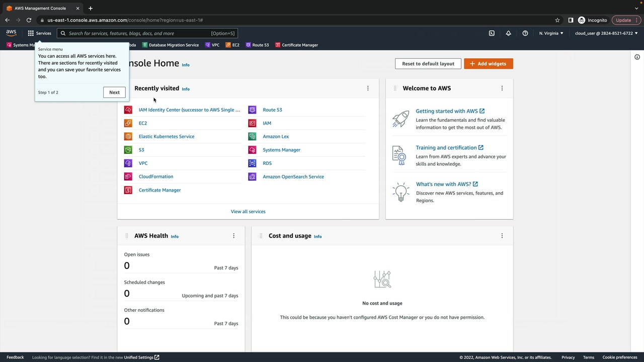Open Database Migration Service favorites shortcut

coord(170,45)
